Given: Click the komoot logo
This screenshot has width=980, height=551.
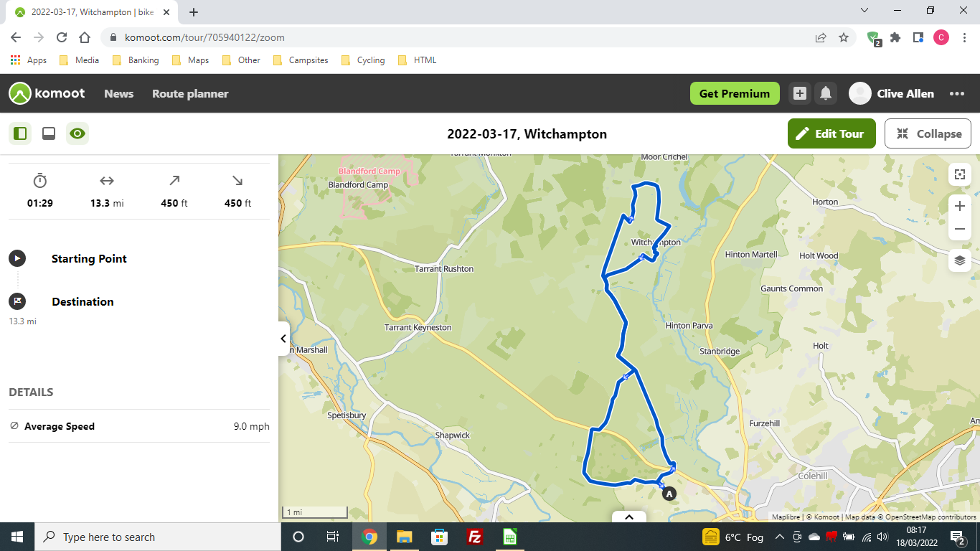Looking at the screenshot, I should pyautogui.click(x=47, y=93).
